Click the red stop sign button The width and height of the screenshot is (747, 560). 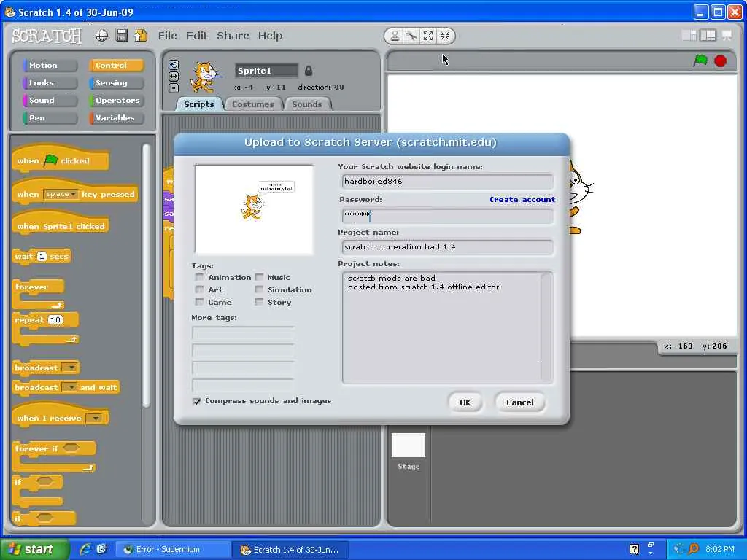point(720,61)
